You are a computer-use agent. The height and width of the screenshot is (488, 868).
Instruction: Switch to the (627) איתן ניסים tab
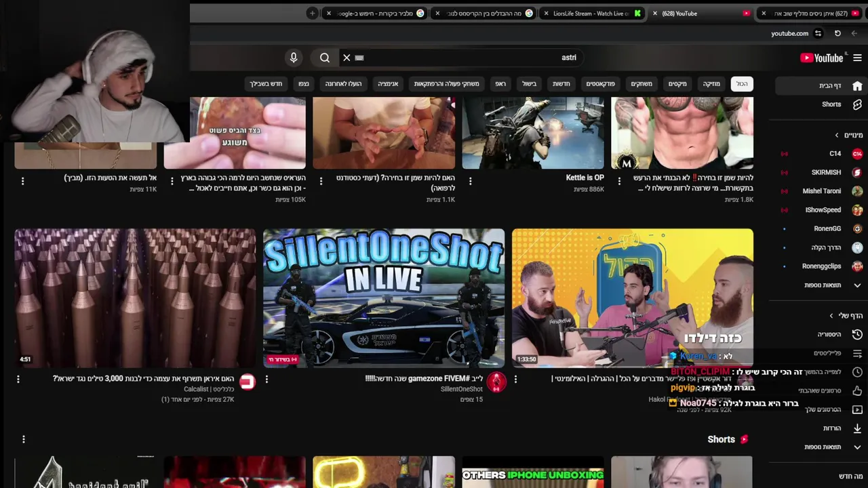coord(811,14)
